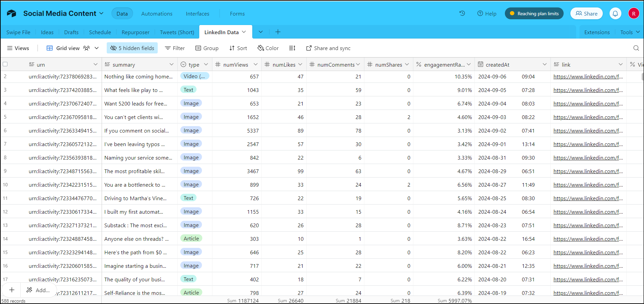
Task: Open the Schedule table tab
Action: (x=100, y=32)
